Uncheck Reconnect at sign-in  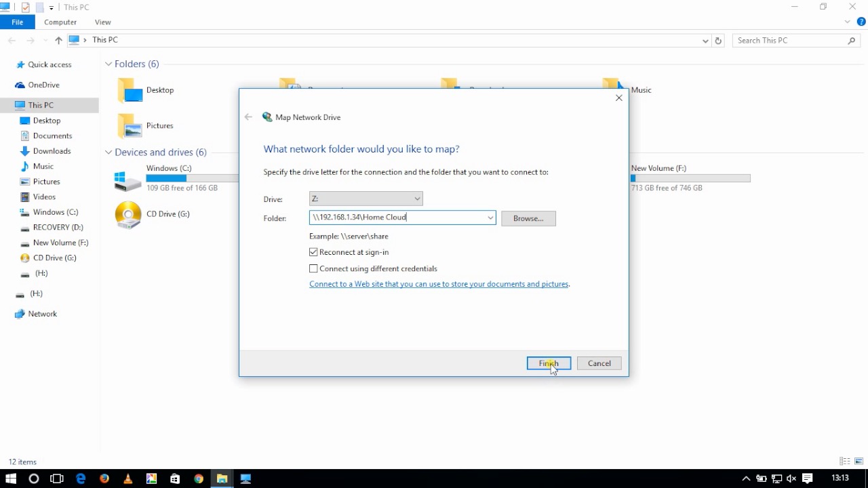click(x=313, y=251)
